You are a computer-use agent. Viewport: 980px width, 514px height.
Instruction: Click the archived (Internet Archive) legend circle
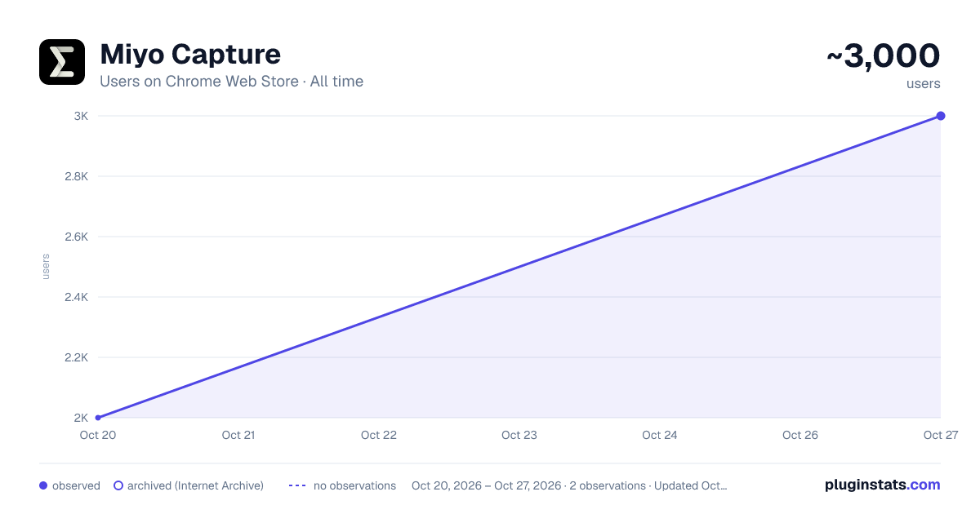click(x=118, y=485)
